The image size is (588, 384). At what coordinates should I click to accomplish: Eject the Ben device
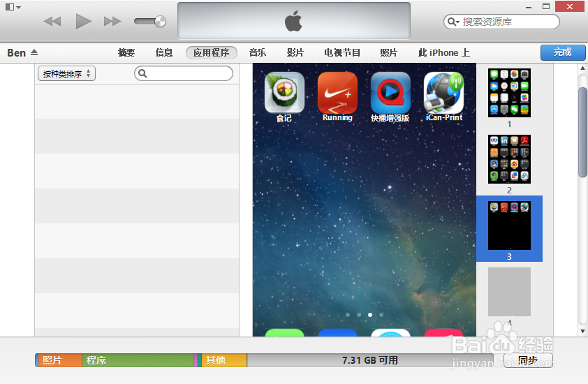34,52
